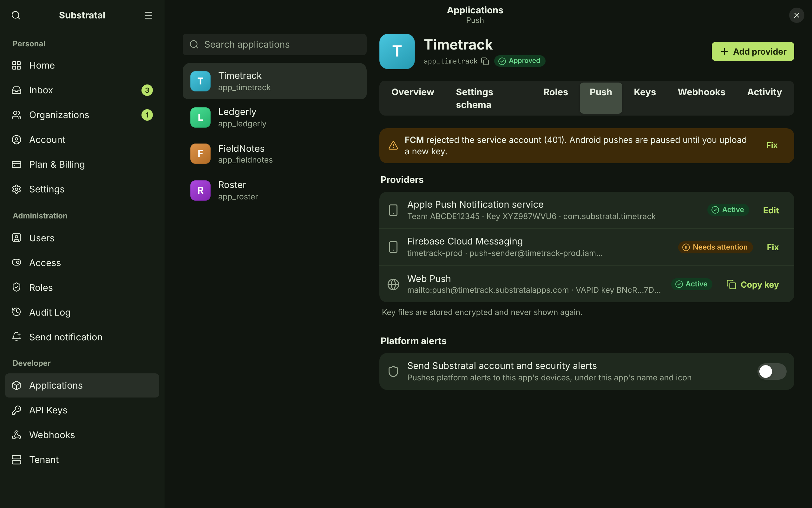Open Webhooks in the sidebar
The image size is (812, 508).
click(x=82, y=435)
